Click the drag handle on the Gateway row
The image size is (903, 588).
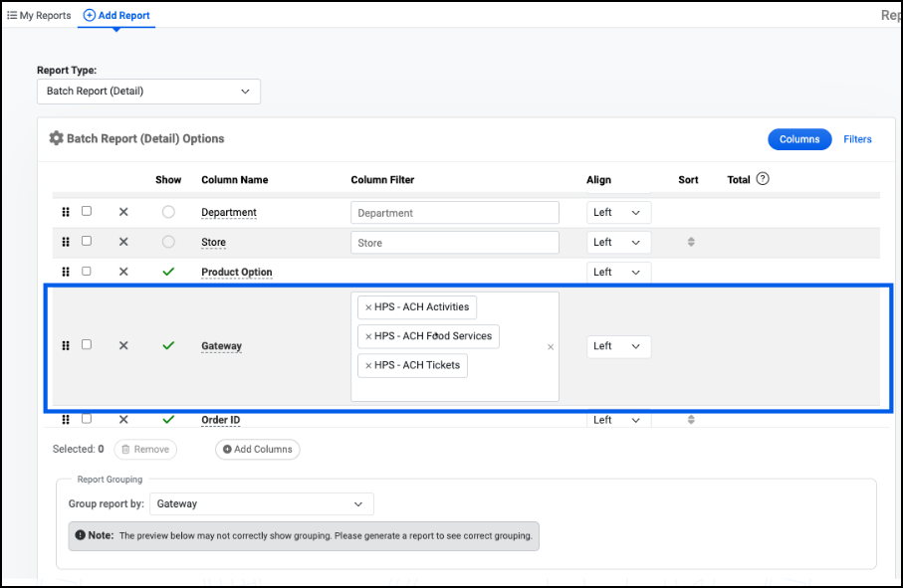(66, 346)
